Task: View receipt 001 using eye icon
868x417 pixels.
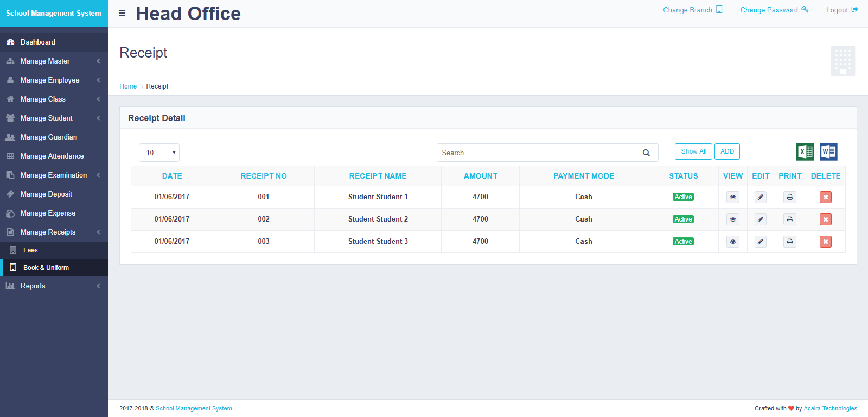Action: [733, 197]
